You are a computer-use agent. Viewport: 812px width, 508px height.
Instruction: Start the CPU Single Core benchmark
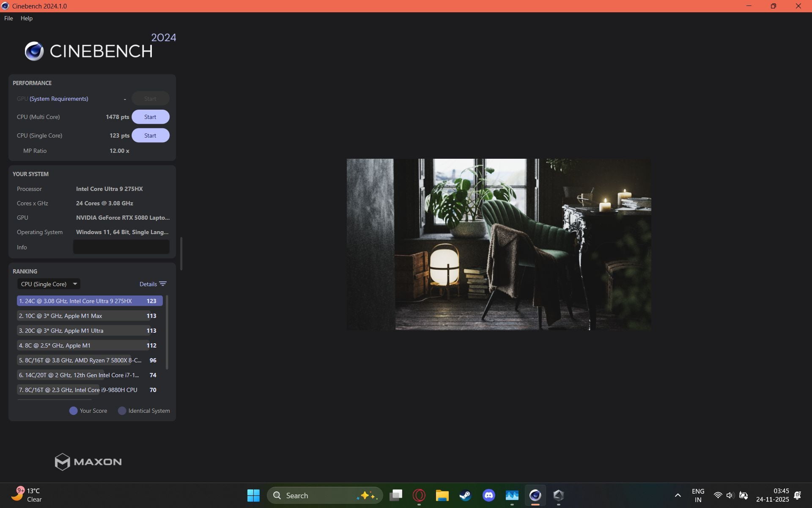pos(150,135)
